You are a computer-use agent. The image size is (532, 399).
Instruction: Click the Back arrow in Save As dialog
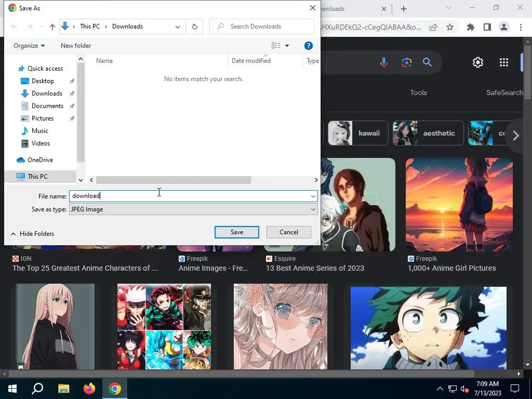(14, 26)
